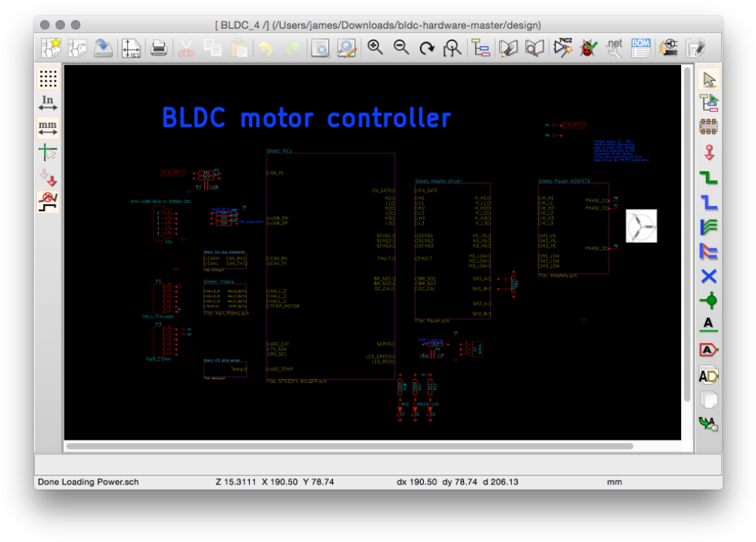Select the MCU hierarchical sheet box

click(331, 266)
